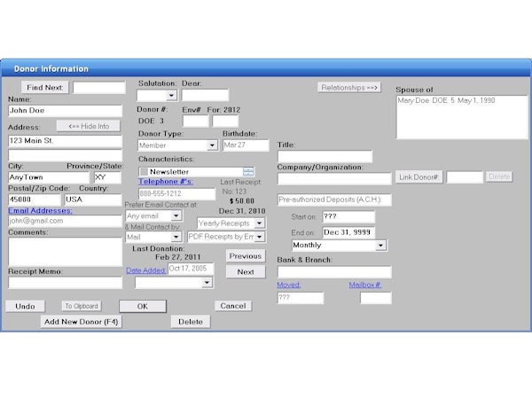Screen dimensions: 532x399
Task: Open the PDF Receipts by Email dropdown
Action: click(259, 238)
